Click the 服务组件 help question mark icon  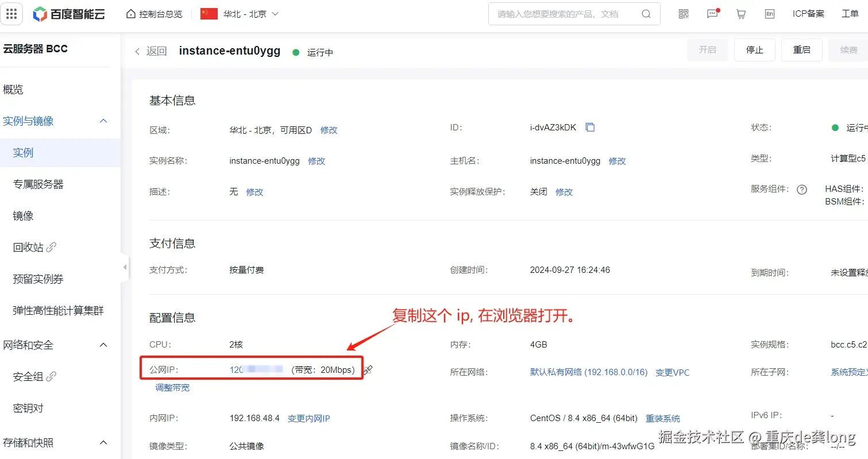click(802, 189)
